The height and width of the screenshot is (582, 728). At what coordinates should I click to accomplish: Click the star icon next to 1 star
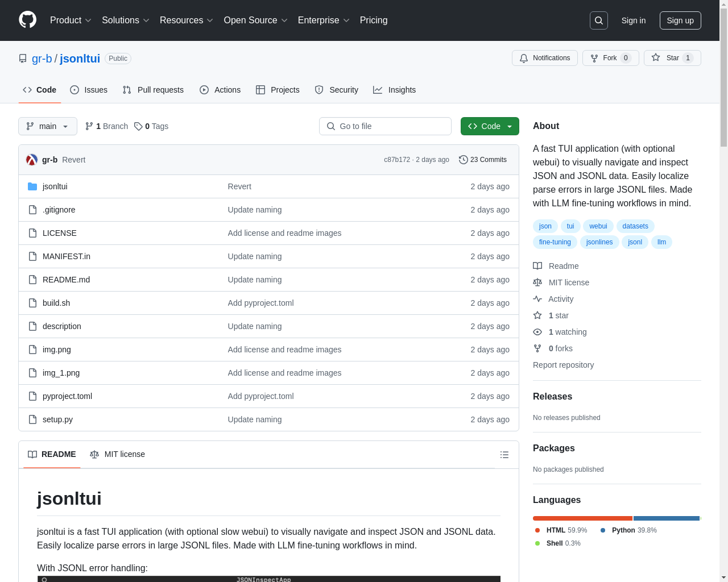pyautogui.click(x=537, y=315)
